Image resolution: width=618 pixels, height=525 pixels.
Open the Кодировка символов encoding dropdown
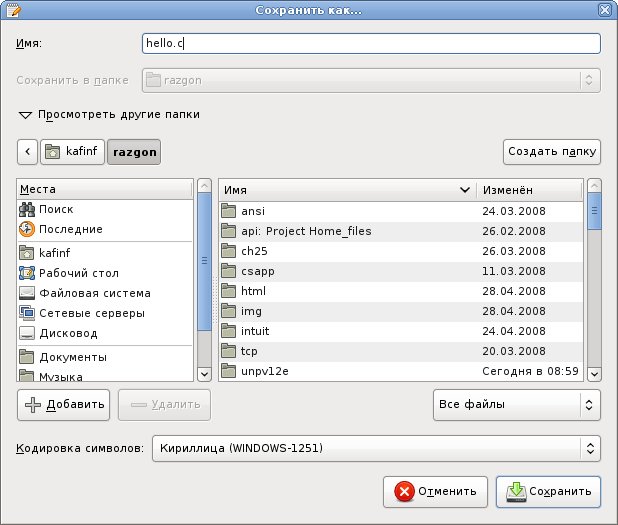(376, 448)
